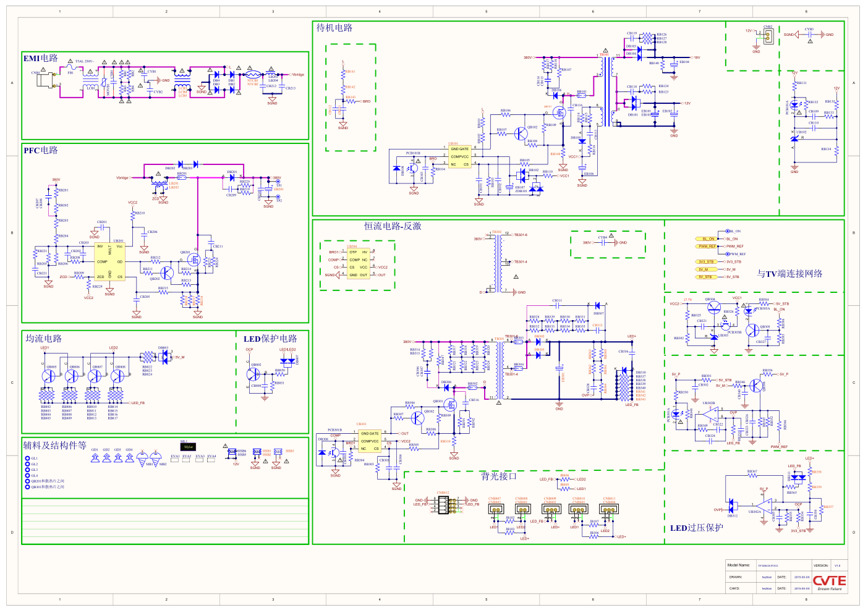The height and width of the screenshot is (613, 868).
Task: Click the QB805 transistor in current-sharing circuit
Action: (x=49, y=375)
